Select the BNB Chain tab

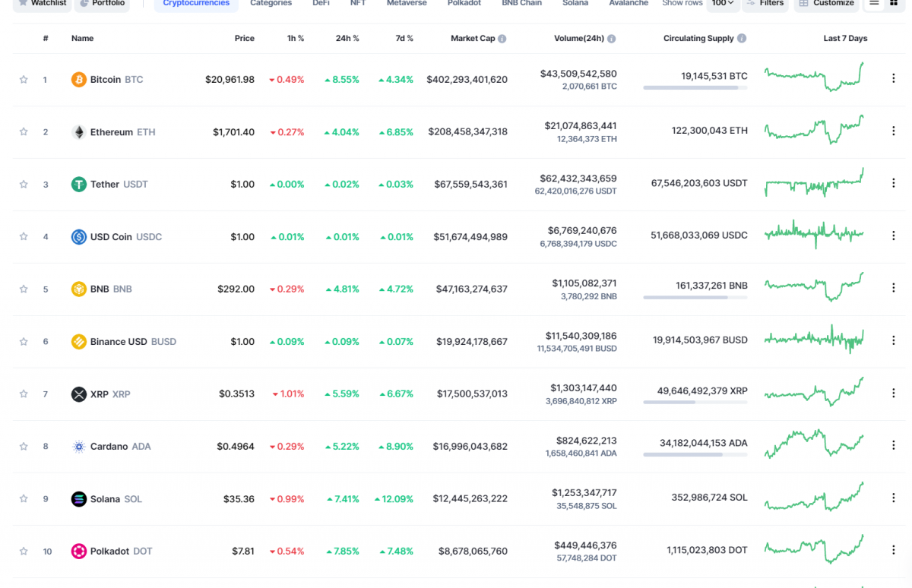click(522, 4)
